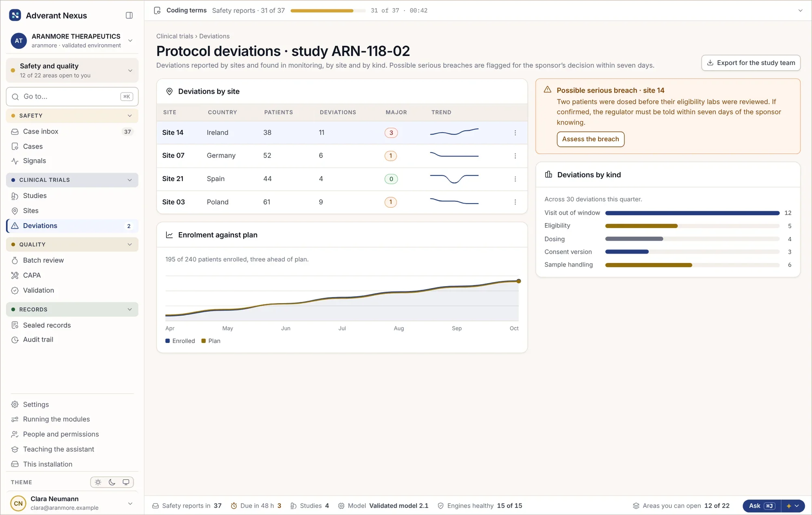812x515 pixels.
Task: Click Engines healthy shield status icon
Action: tap(441, 506)
